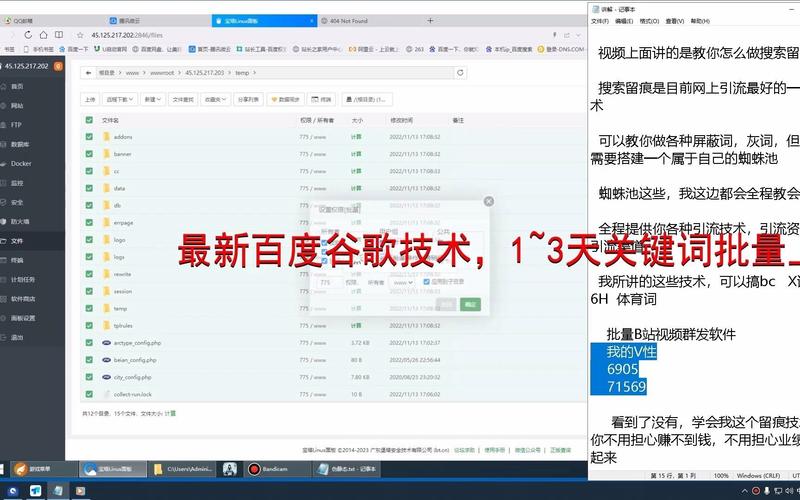
Task: Open the reading mode book icon in address bar
Action: tap(59, 35)
